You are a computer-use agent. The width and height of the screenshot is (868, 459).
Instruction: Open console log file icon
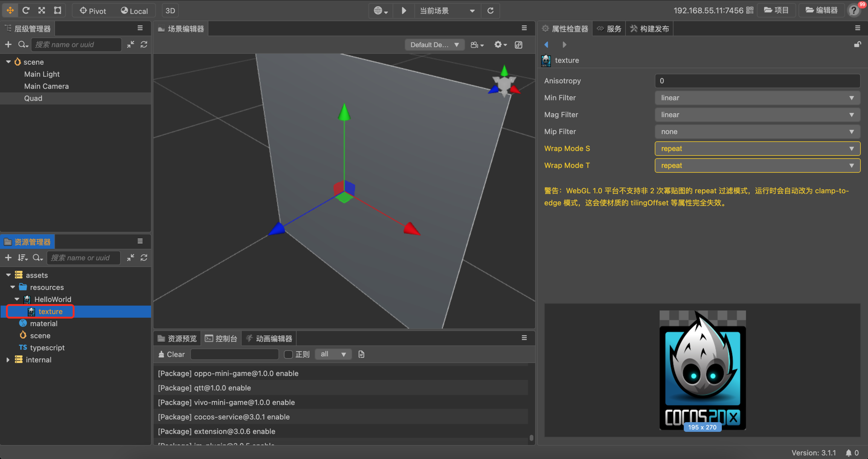pos(361,354)
